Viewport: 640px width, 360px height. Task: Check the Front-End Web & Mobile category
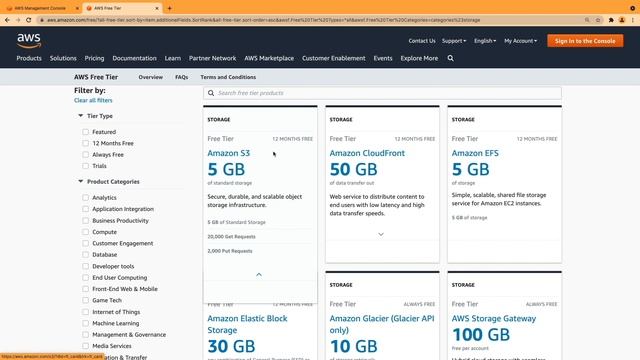(85, 289)
